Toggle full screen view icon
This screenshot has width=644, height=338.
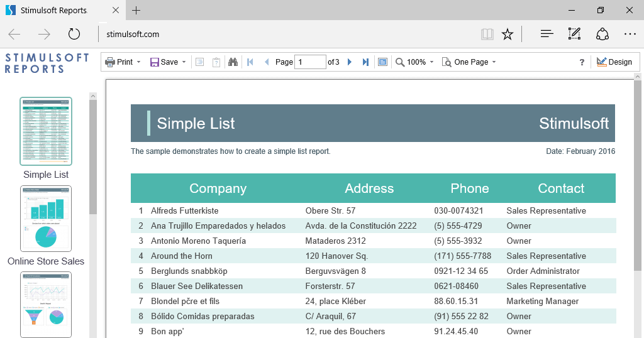click(382, 62)
